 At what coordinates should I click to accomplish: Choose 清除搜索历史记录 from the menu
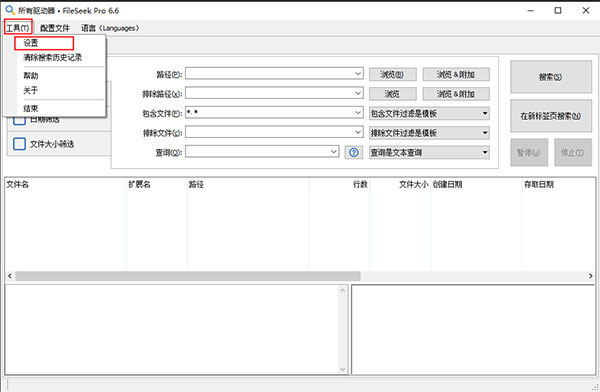tap(53, 57)
